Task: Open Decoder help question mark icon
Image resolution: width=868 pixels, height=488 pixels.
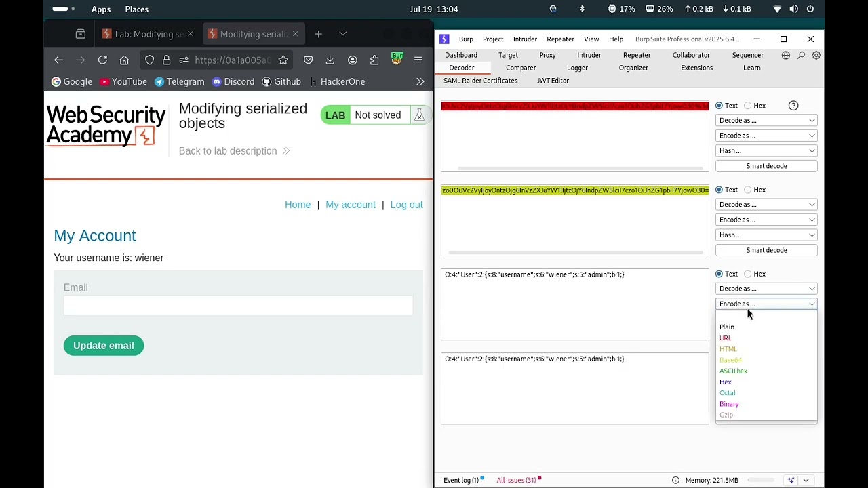Action: click(793, 106)
